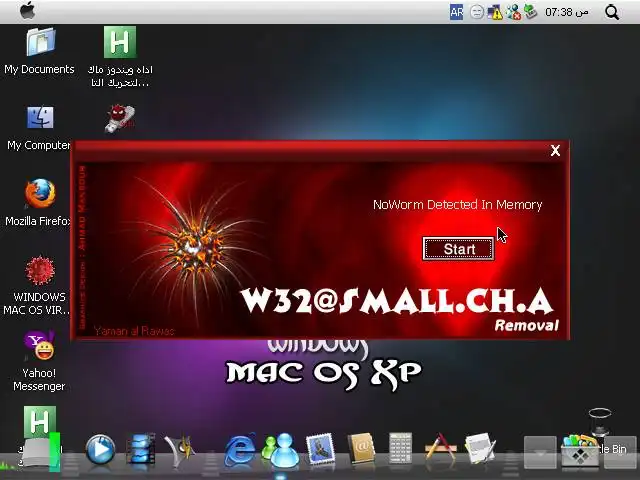Image resolution: width=640 pixels, height=480 pixels.
Task: Click the display warning tray icon
Action: coord(495,12)
